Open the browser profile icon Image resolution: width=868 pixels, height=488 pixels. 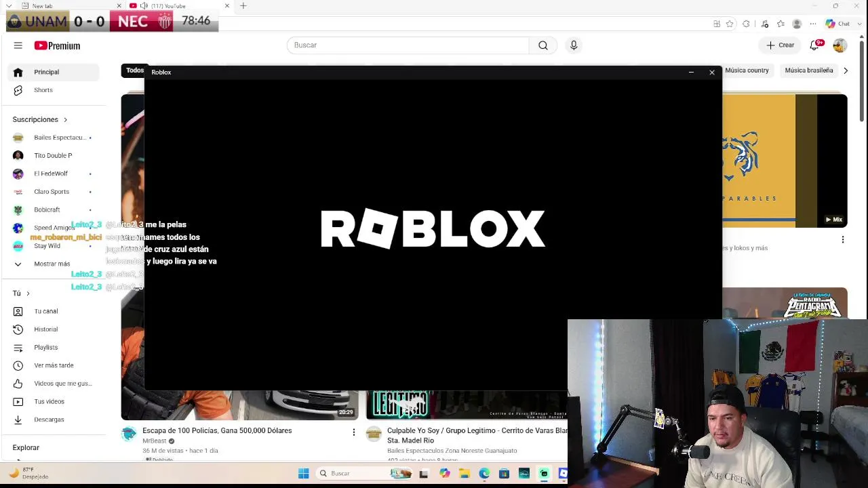click(797, 24)
